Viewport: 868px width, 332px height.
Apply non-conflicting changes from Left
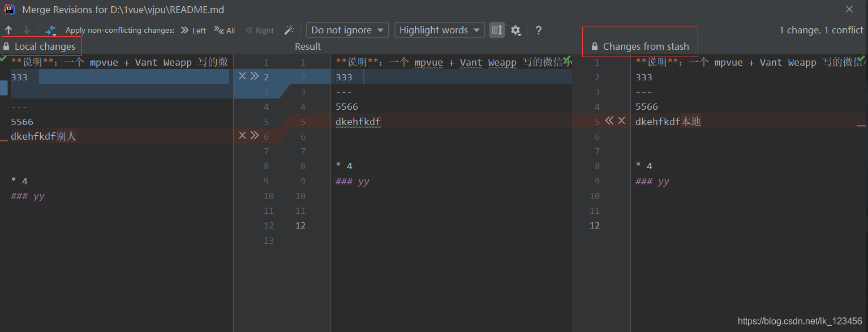[193, 31]
